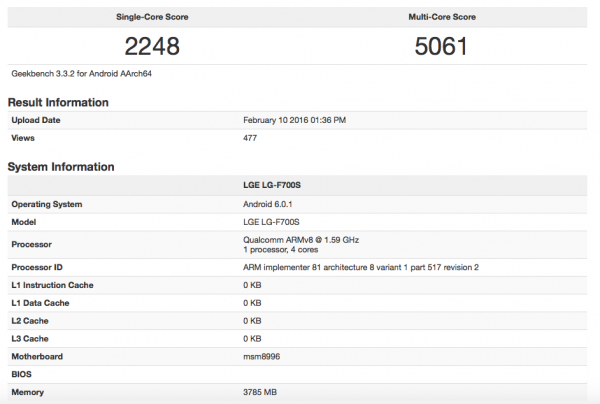Click the ARM implementer 81 processor ID value

(361, 268)
